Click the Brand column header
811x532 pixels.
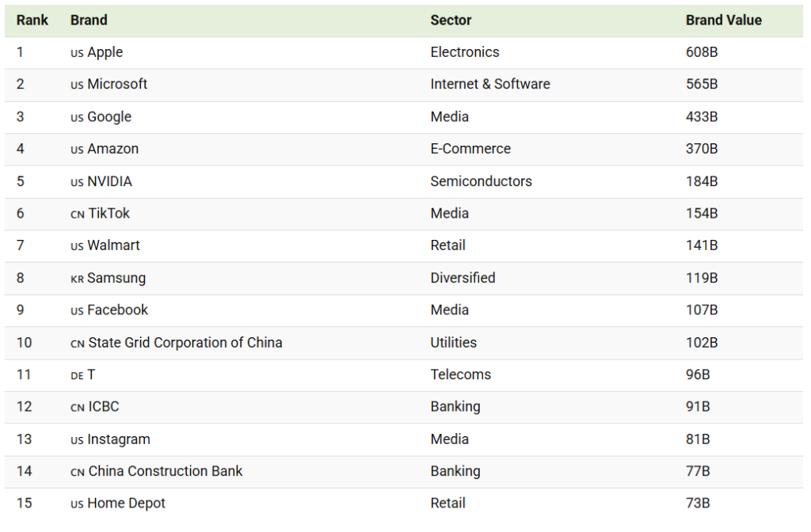(x=89, y=21)
